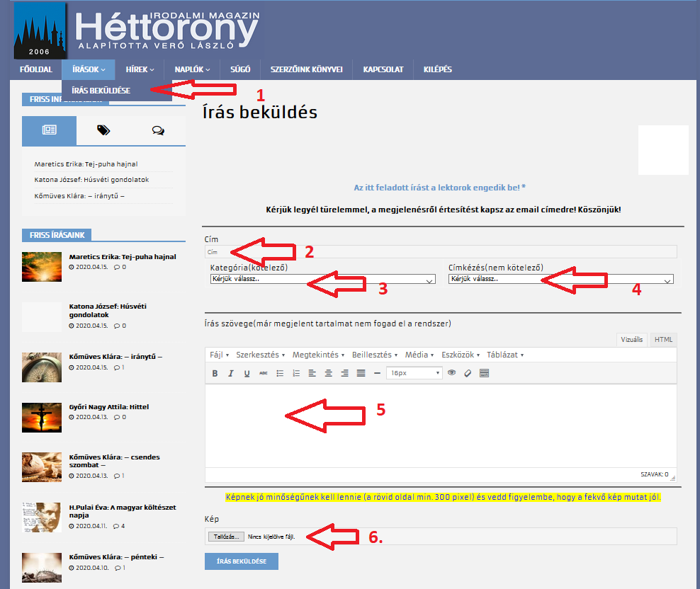Open the comments tab icon in sidebar
The width and height of the screenshot is (700, 589).
pos(158,130)
